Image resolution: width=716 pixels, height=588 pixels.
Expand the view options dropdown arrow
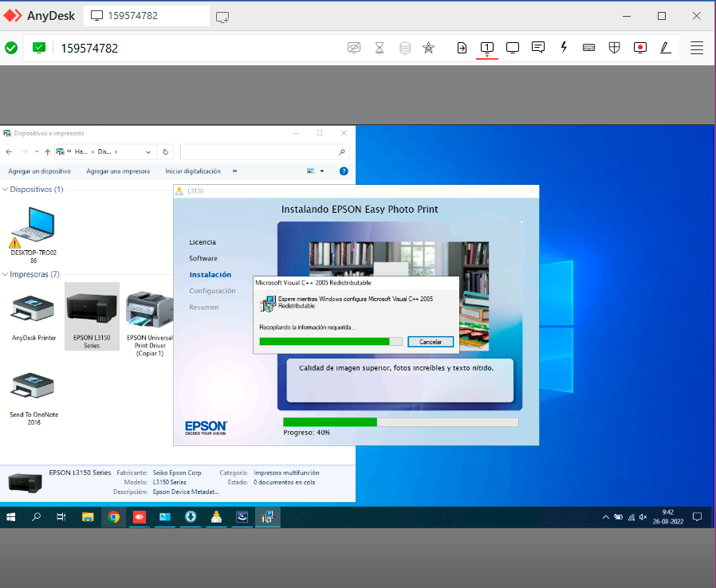[322, 171]
